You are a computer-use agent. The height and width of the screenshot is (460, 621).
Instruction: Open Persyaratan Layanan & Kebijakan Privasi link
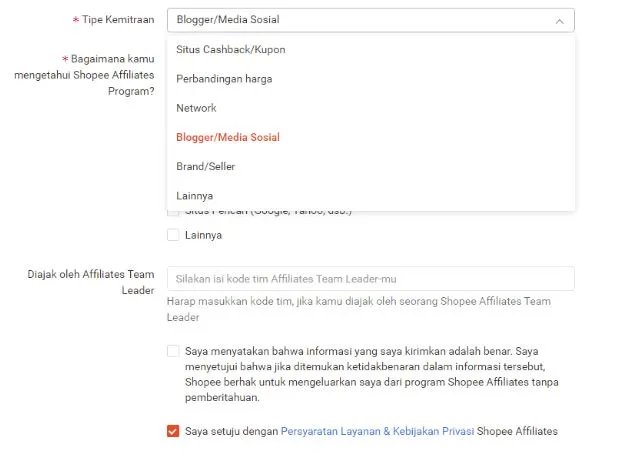(377, 431)
